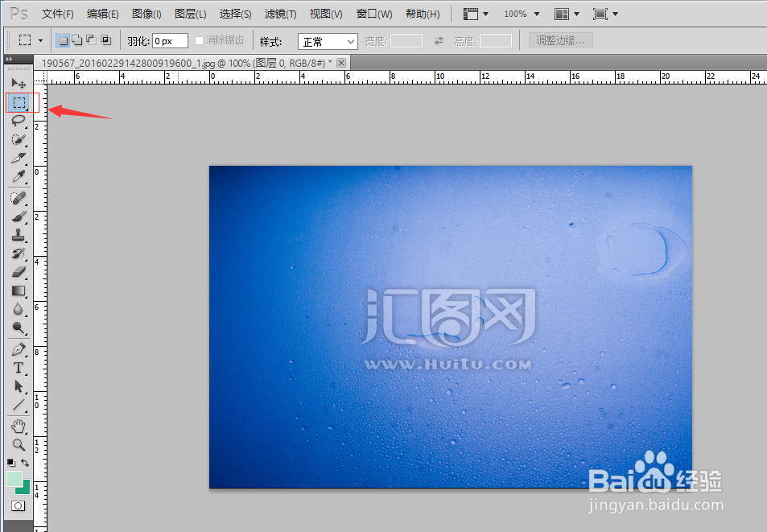The image size is (767, 532).
Task: Select the Eyedropper tool
Action: tap(19, 176)
